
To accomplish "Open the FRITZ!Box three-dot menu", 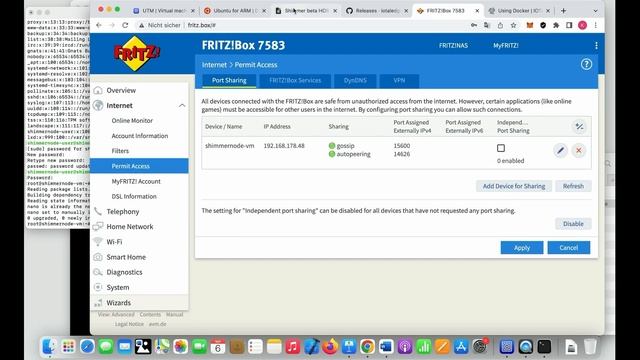I will click(x=596, y=45).
